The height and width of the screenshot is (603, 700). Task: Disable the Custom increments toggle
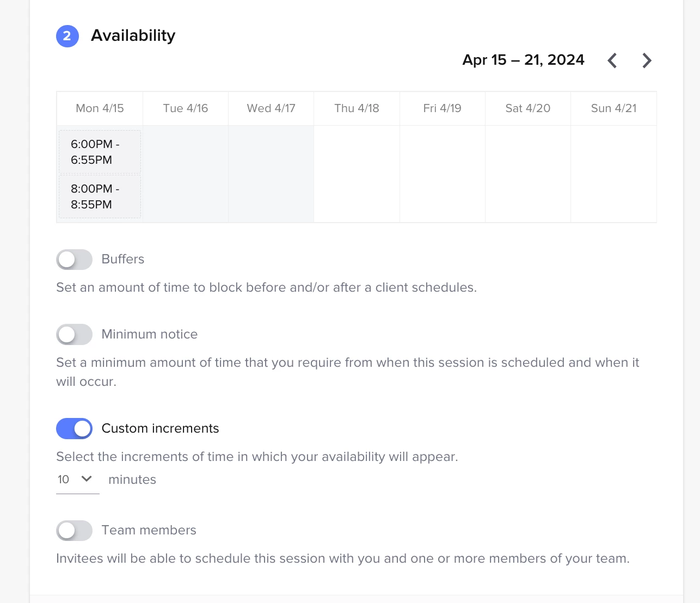(75, 429)
